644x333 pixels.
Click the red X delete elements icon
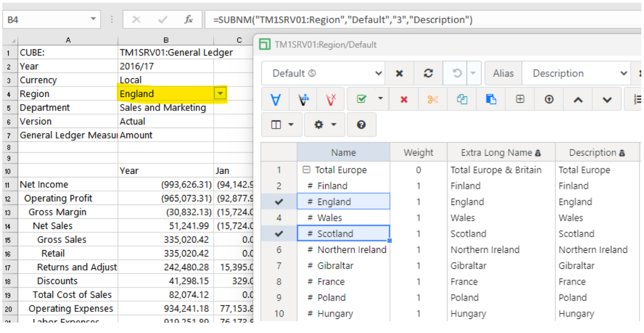click(x=404, y=100)
